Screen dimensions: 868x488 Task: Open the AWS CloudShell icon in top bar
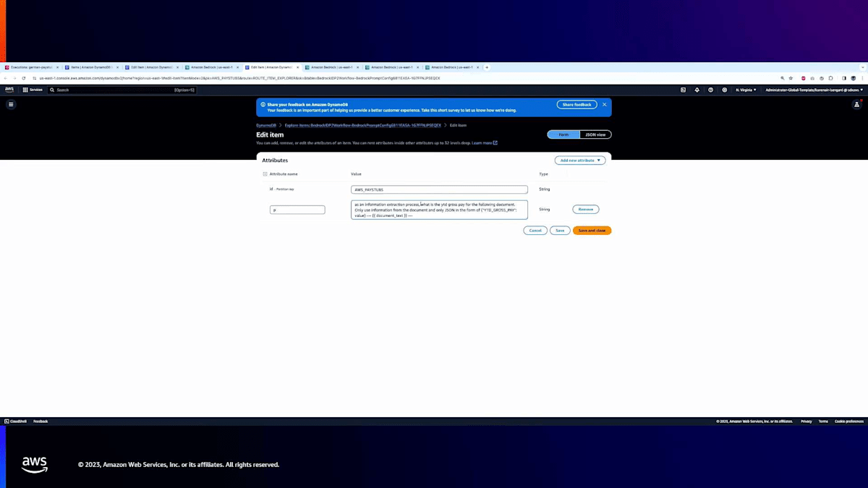coord(683,90)
